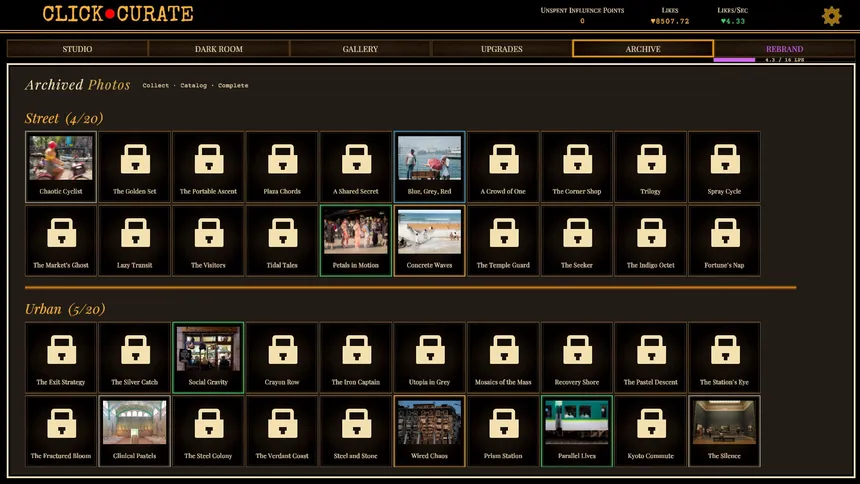
Task: Click the locked 'Prism Station' tile
Action: click(503, 431)
